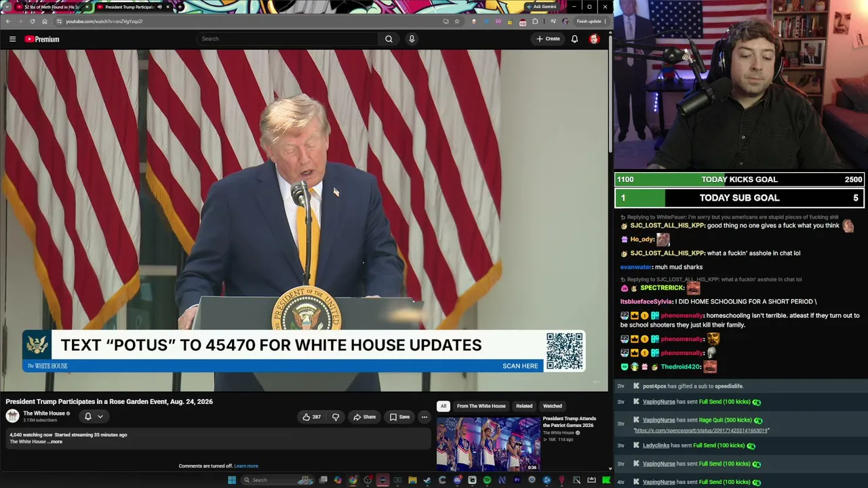Start voice search with the microphone icon

(412, 39)
